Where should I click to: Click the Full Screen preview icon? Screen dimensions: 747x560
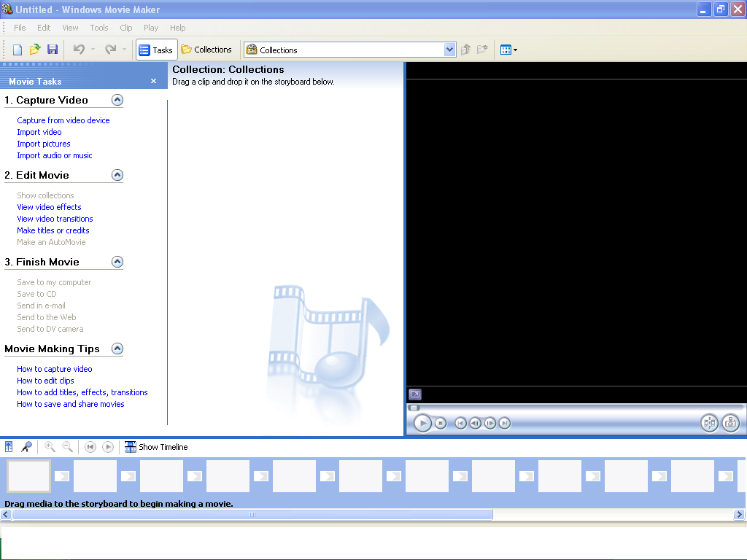click(415, 394)
